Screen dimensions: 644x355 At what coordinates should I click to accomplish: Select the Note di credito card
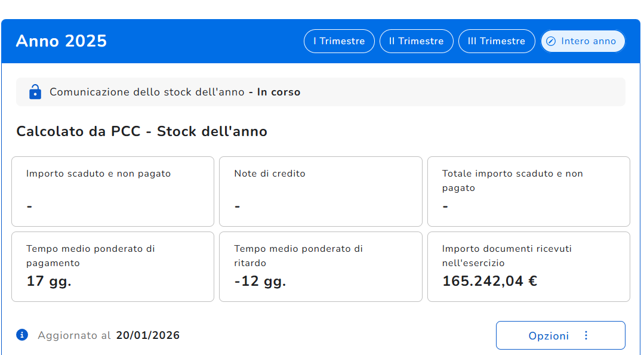click(321, 192)
